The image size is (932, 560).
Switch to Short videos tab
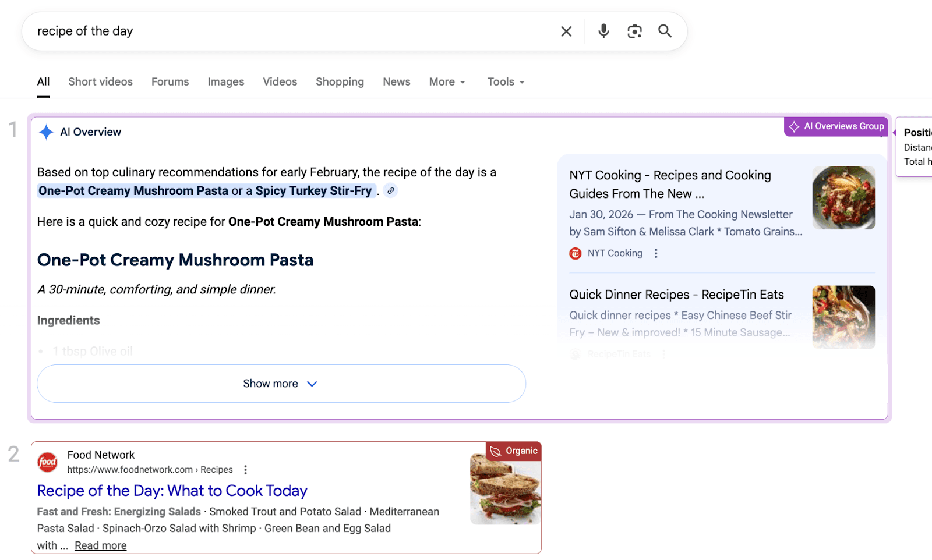click(101, 82)
